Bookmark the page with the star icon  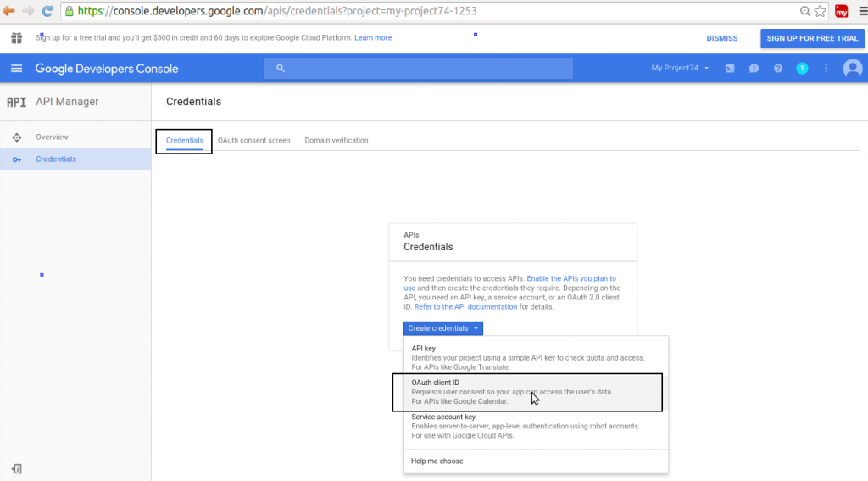[820, 12]
